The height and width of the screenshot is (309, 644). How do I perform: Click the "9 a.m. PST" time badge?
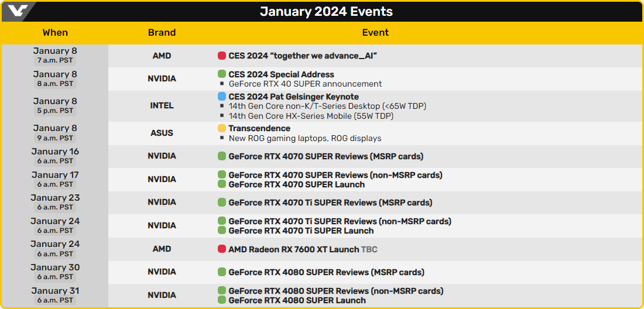coord(55,138)
